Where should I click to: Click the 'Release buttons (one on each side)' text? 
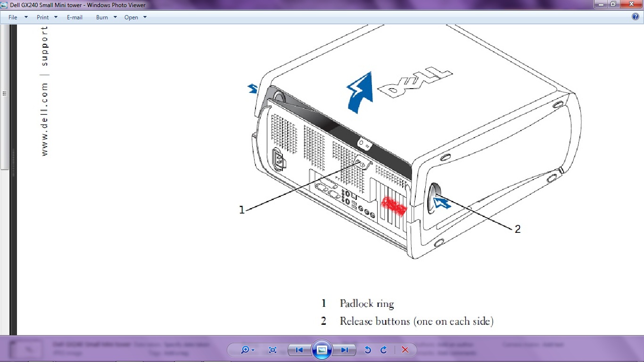click(x=417, y=321)
